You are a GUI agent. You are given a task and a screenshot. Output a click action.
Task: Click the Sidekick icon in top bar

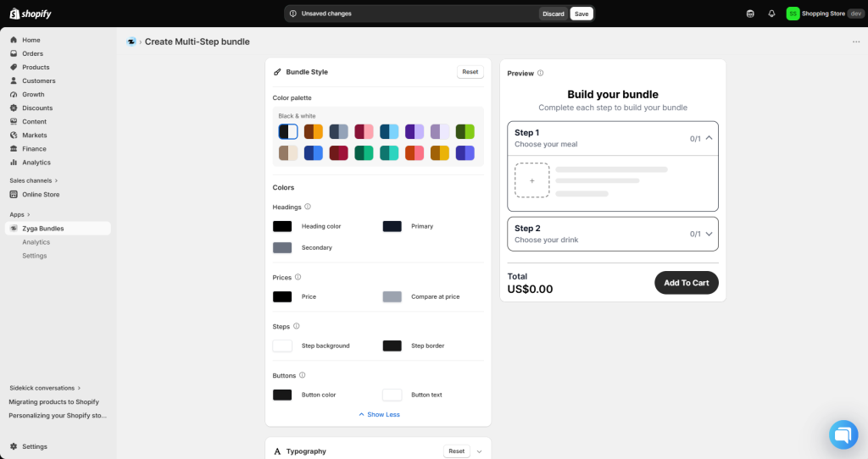tap(750, 14)
